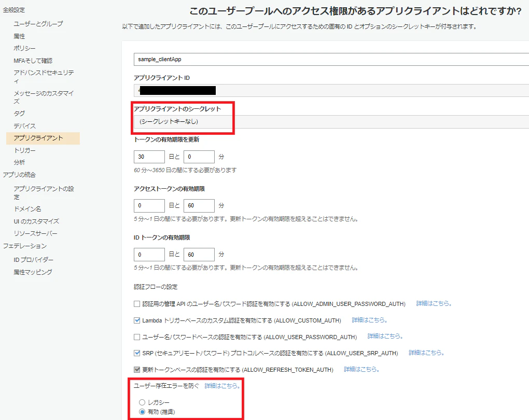The height and width of the screenshot is (420, 529).
Task: Click 60 分～3650 日 hint text
Action: pyautogui.click(x=185, y=171)
